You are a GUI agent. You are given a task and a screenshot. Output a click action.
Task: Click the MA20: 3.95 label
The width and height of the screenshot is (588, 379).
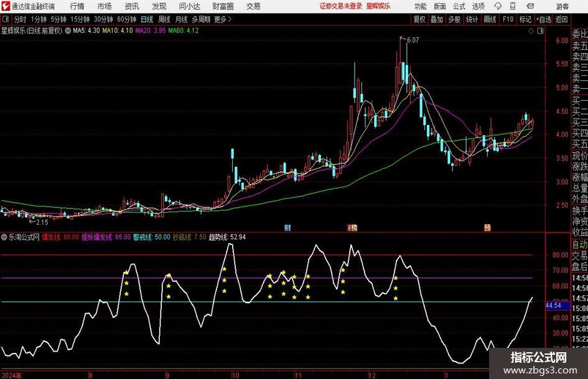(151, 30)
